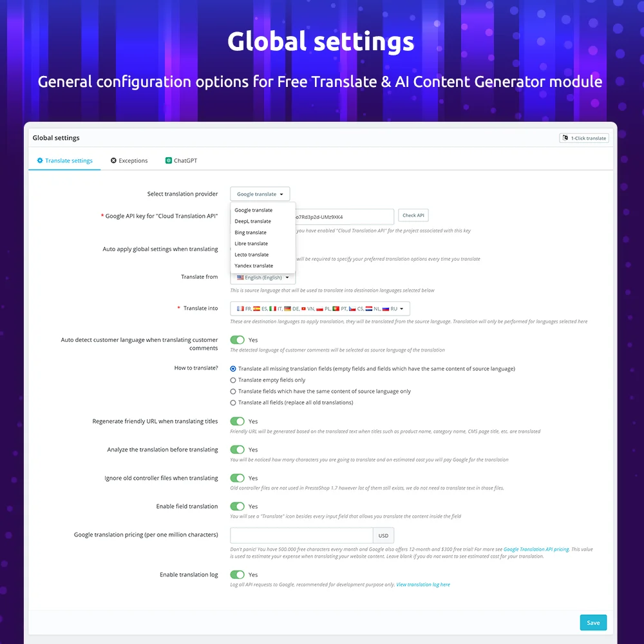Click the French flag in Translate into field
Image resolution: width=644 pixels, height=644 pixels.
[240, 308]
